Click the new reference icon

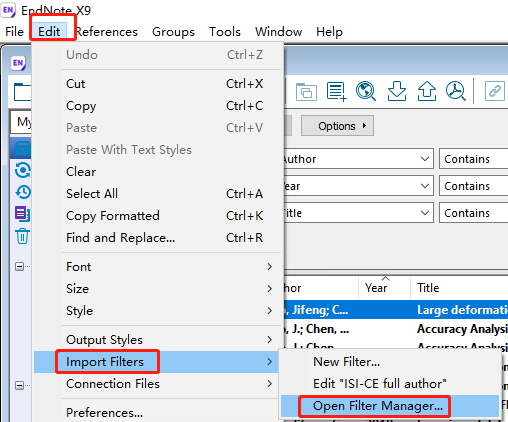[x=336, y=91]
